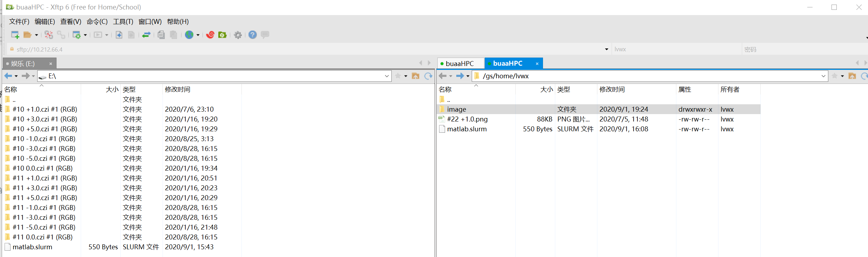Image resolution: width=868 pixels, height=257 pixels.
Task: Select local folder #11 -5.0.czi #1 (RGB)
Action: pyautogui.click(x=122, y=227)
